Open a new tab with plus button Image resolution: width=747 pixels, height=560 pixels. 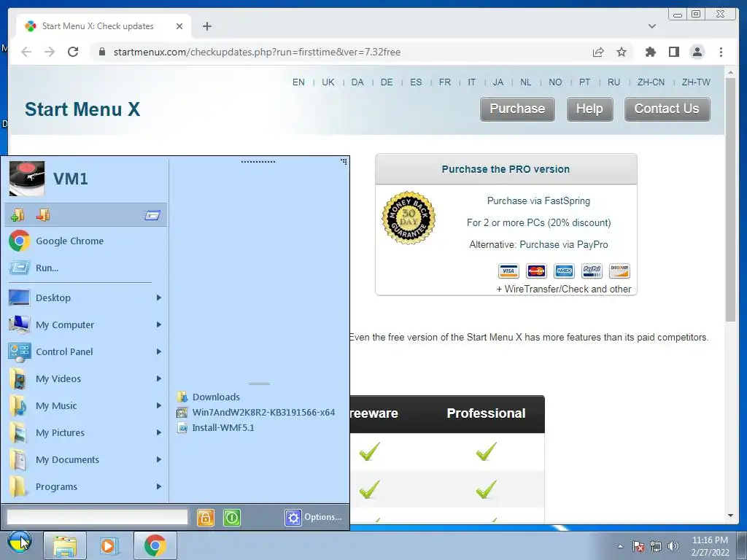(206, 26)
